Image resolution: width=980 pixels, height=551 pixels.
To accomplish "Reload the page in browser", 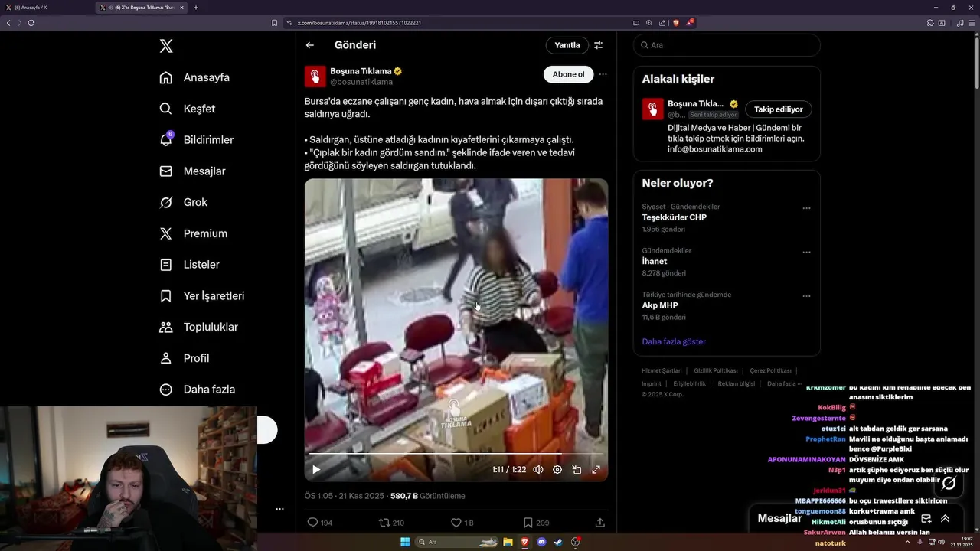I will (31, 23).
